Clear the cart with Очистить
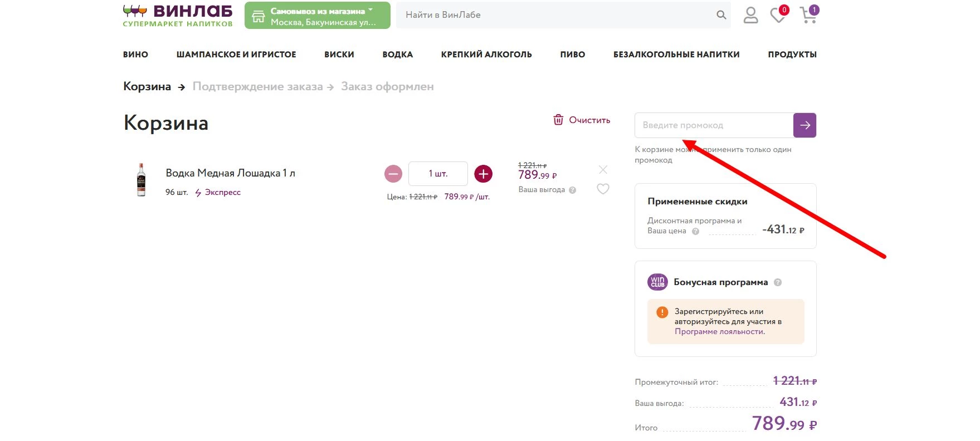Viewport: 980px width, 441px height. pyautogui.click(x=582, y=120)
